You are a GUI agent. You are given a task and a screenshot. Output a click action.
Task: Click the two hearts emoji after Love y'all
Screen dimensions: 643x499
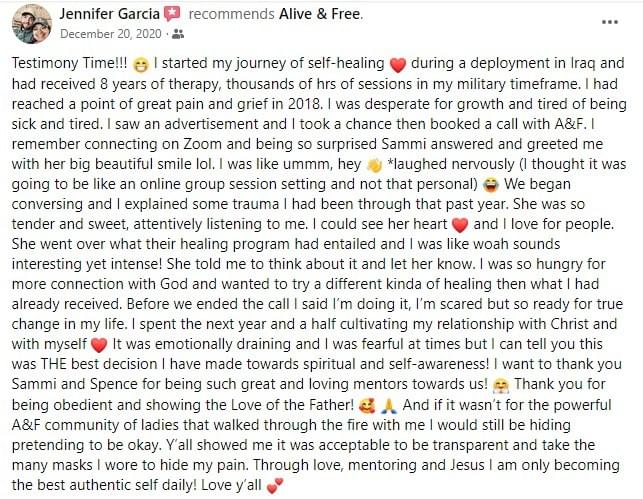click(x=274, y=486)
